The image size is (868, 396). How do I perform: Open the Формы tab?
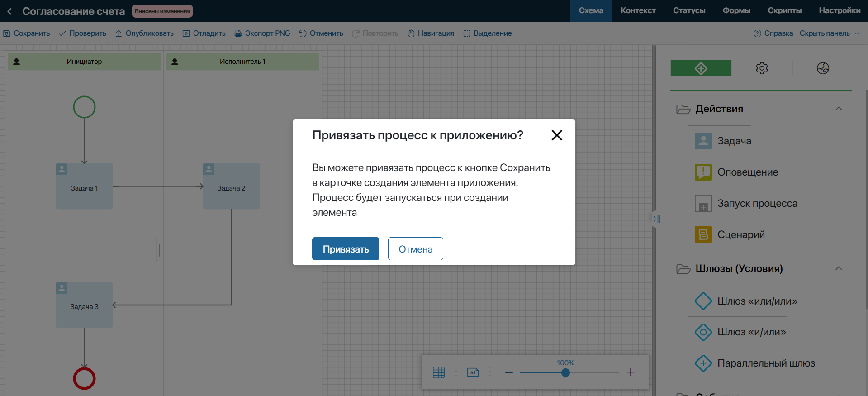[x=736, y=11]
